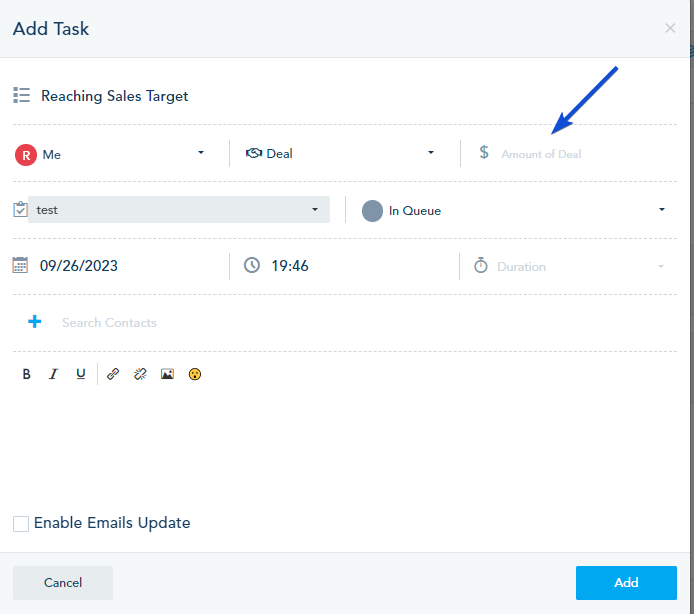
Task: Insert an image using picture icon
Action: pyautogui.click(x=167, y=375)
